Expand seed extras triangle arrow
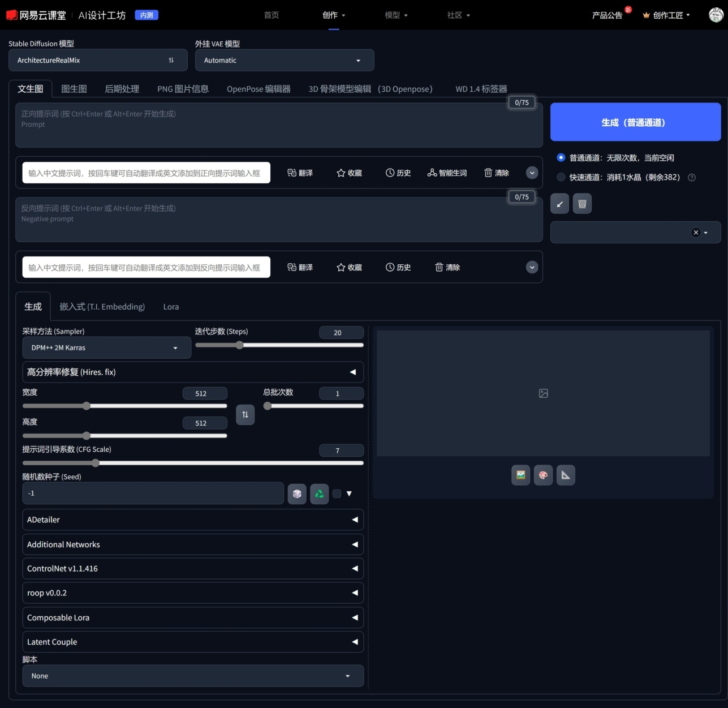This screenshot has height=708, width=728. click(x=349, y=494)
